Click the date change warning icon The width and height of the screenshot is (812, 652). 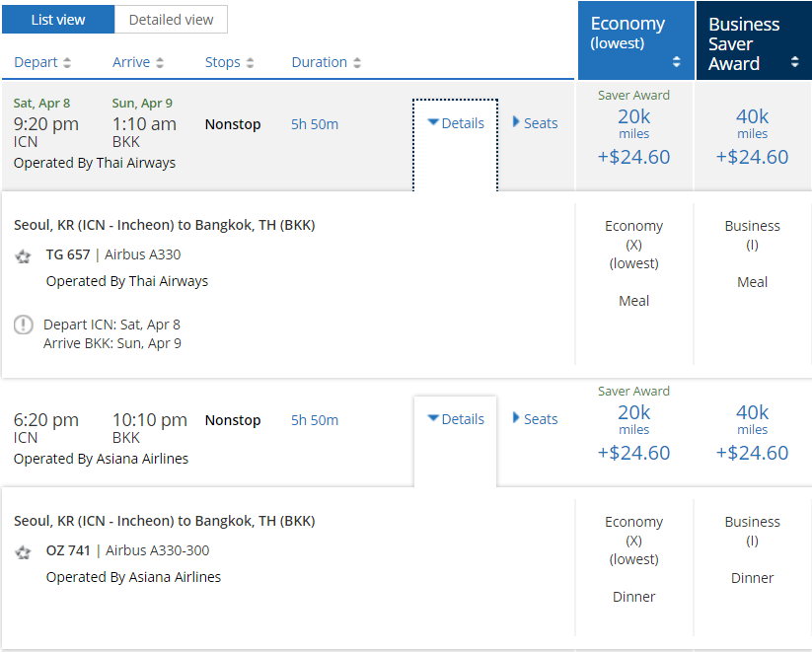[x=24, y=325]
